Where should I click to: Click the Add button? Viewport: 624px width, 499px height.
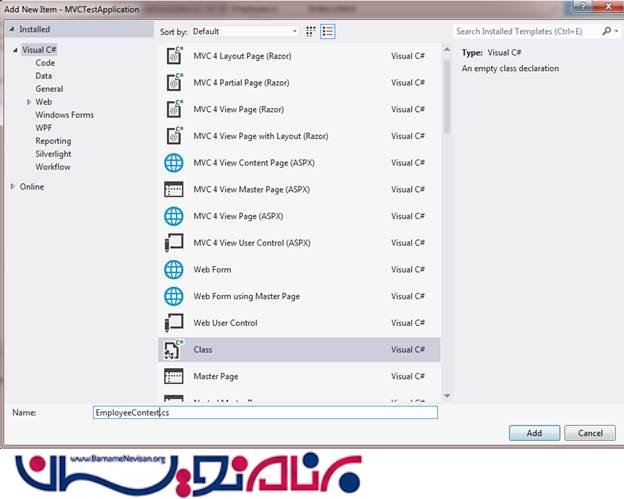[x=534, y=433]
